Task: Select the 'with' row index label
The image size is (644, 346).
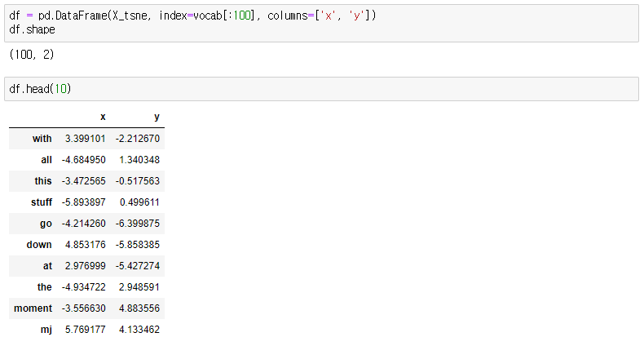Action: [x=42, y=139]
